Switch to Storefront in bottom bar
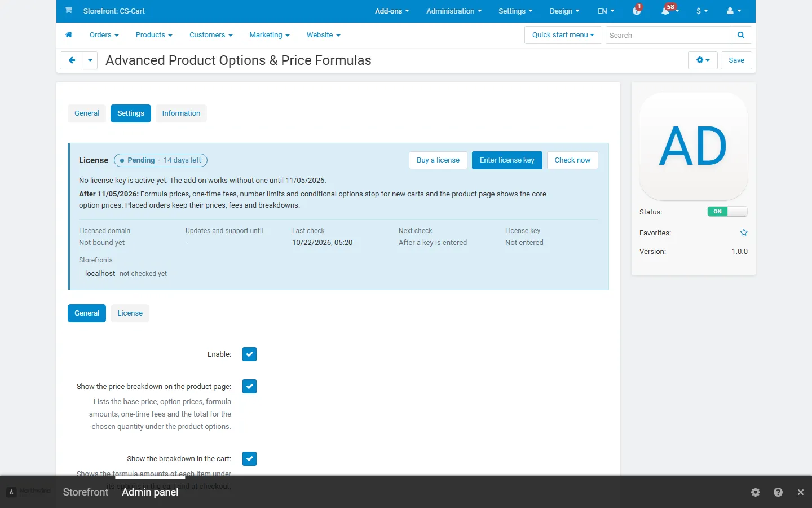The width and height of the screenshot is (812, 508). click(86, 492)
